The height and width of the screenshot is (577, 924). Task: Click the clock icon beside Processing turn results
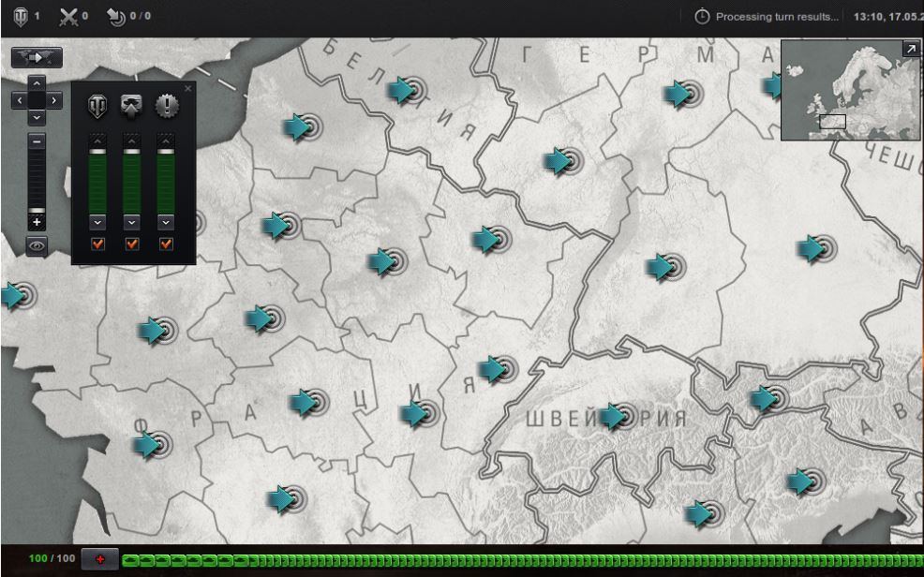click(x=702, y=17)
